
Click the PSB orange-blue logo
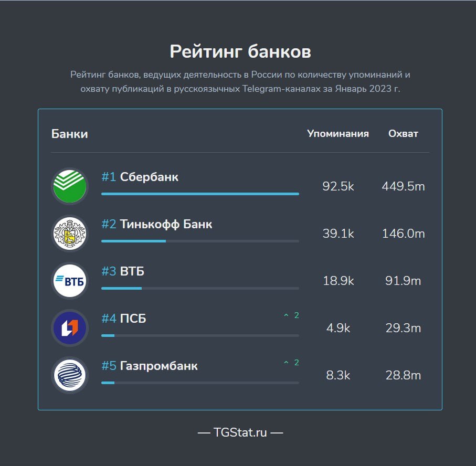[70, 328]
